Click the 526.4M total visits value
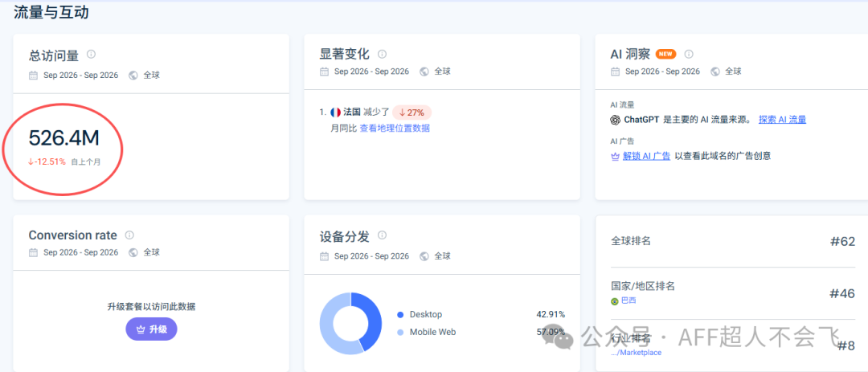 [x=63, y=138]
